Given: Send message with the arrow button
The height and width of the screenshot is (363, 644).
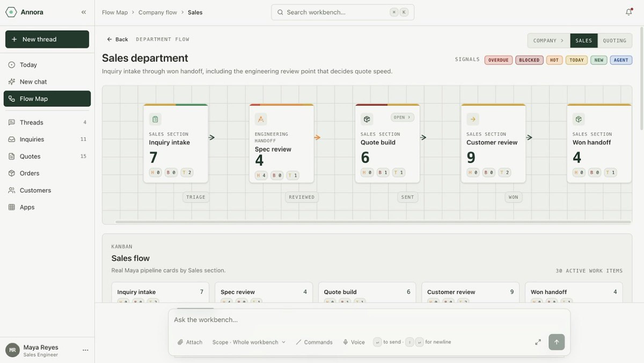Looking at the screenshot, I should pyautogui.click(x=557, y=342).
